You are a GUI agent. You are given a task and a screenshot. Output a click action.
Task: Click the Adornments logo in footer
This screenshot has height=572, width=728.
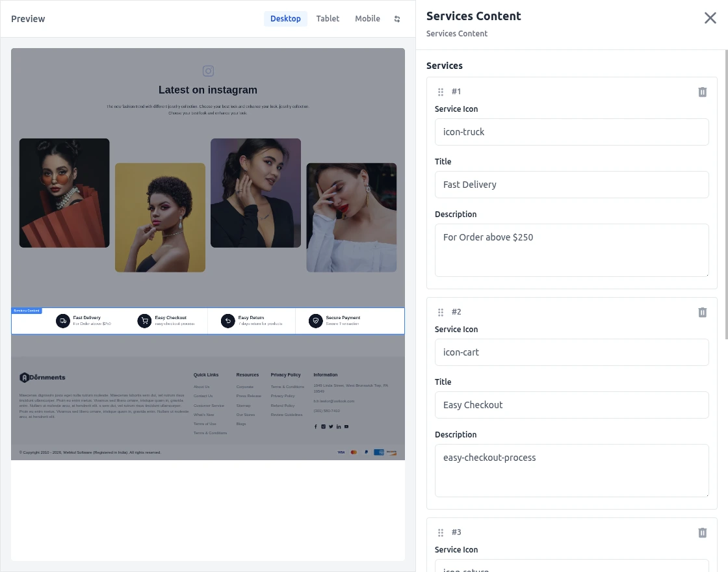42,378
